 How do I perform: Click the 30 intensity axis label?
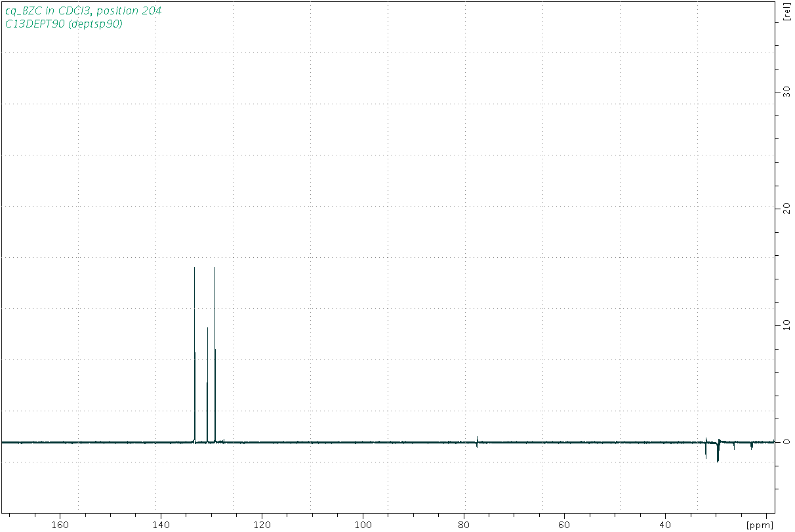(786, 92)
